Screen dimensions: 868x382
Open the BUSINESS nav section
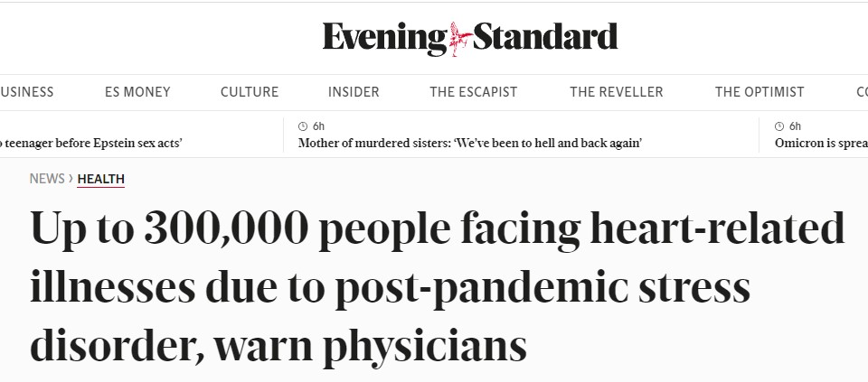pos(26,92)
